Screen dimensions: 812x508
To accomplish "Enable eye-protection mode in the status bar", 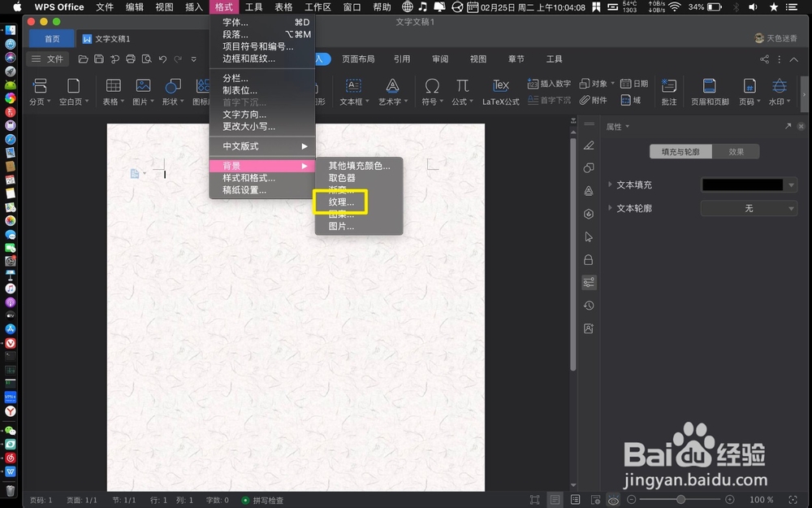I will (614, 500).
